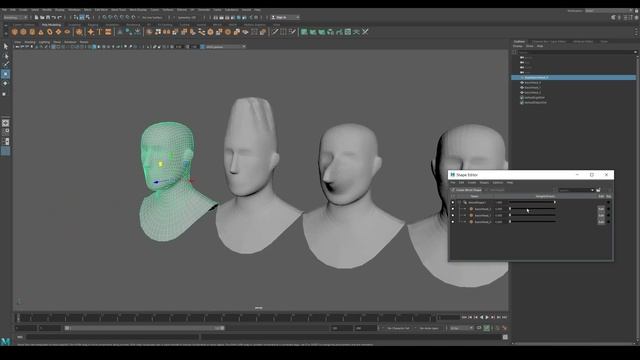
Task: Click the third target weight slider
Action: [532, 222]
